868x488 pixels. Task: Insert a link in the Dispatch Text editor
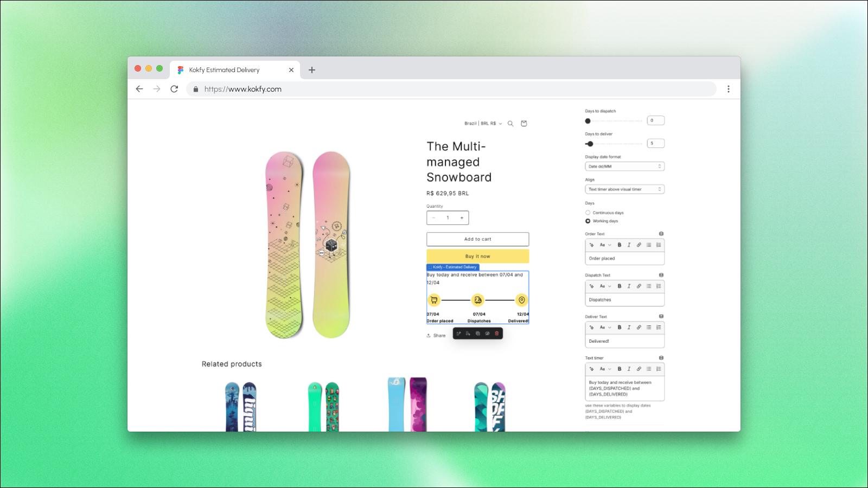639,286
